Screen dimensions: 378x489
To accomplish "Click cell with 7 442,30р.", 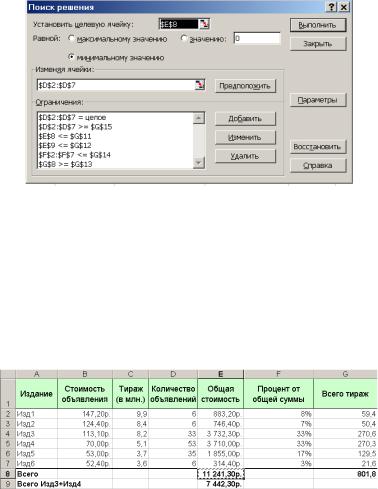I will pos(221,484).
